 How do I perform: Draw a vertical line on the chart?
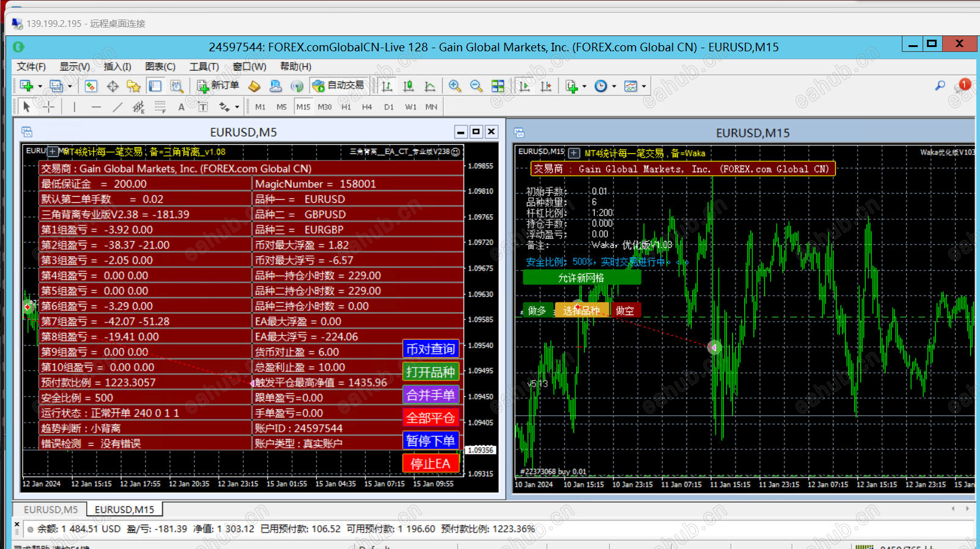74,107
